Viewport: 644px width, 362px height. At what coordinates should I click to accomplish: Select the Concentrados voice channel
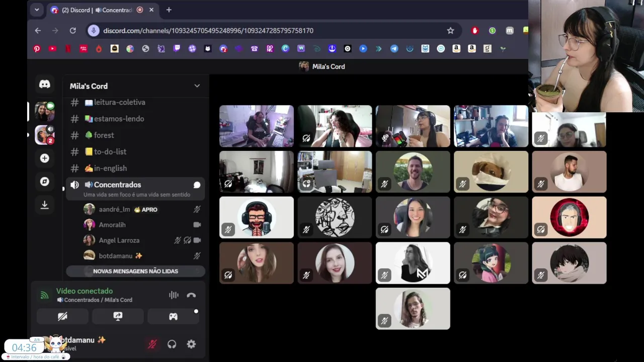[x=135, y=189]
